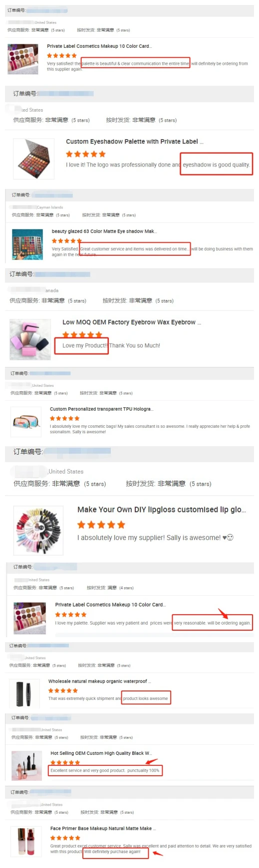Open the Hot Selling OEM Custom High Quality Black title
The height and width of the screenshot is (868, 259).
click(101, 753)
